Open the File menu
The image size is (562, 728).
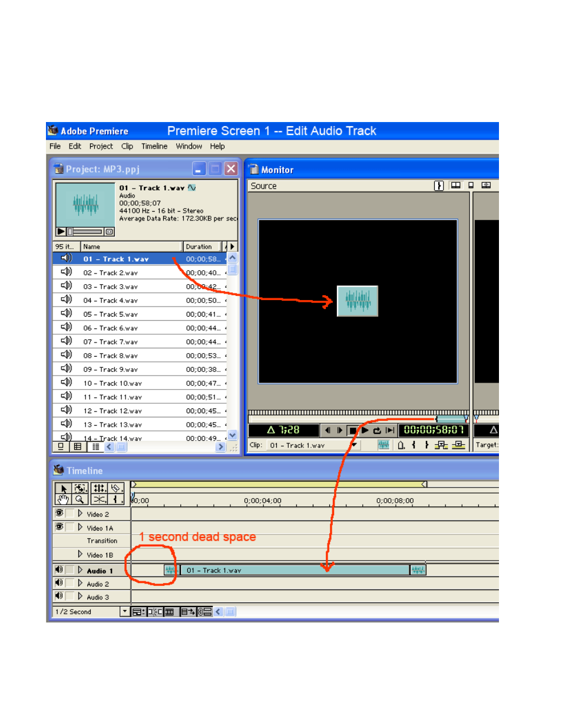click(x=55, y=146)
